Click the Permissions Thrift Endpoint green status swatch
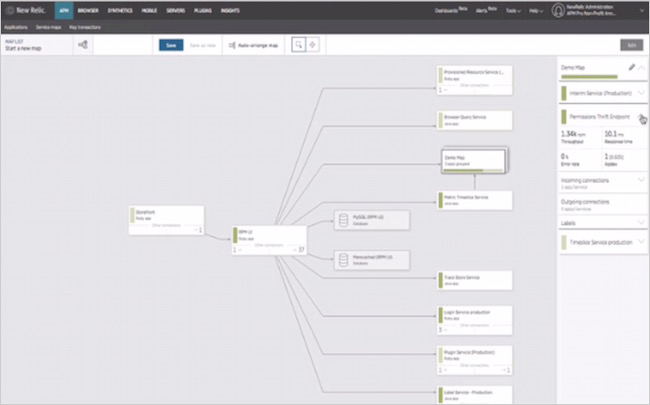The image size is (650, 405). point(564,117)
